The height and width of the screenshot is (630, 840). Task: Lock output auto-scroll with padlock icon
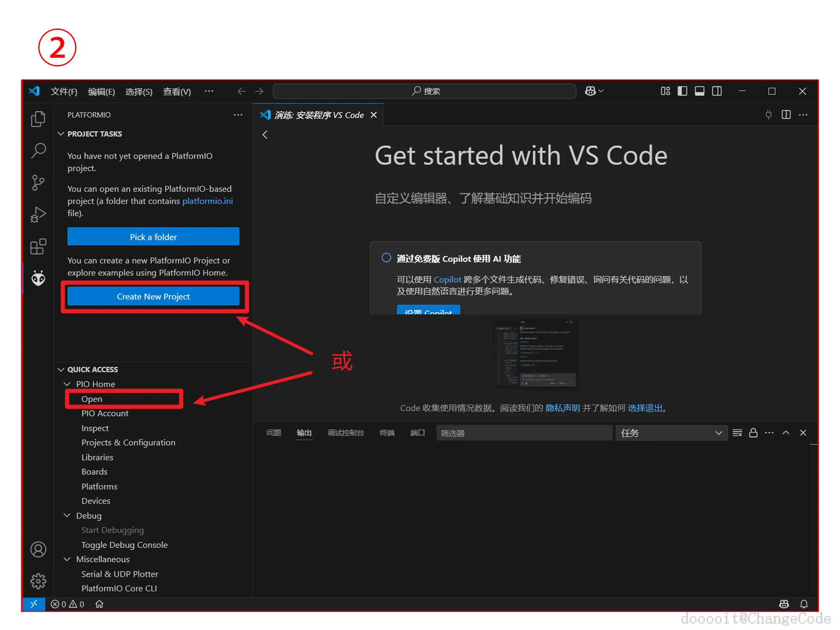(x=753, y=433)
